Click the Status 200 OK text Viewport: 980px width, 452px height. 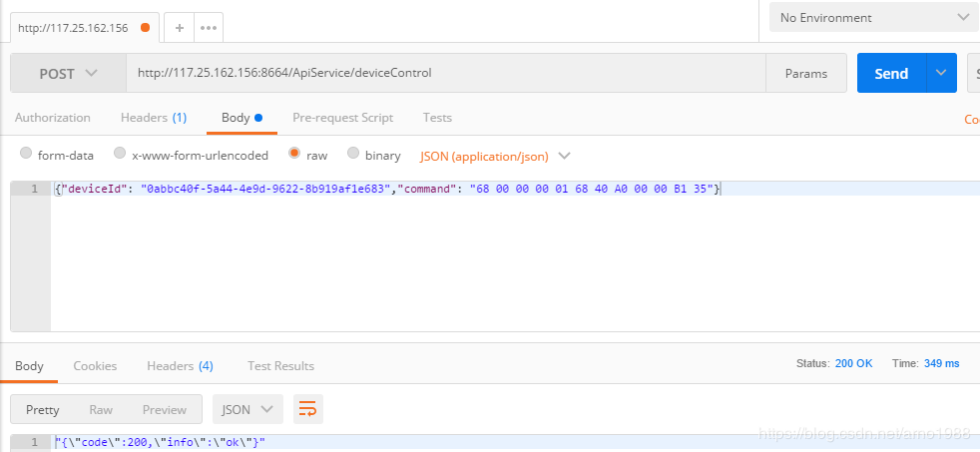(834, 363)
